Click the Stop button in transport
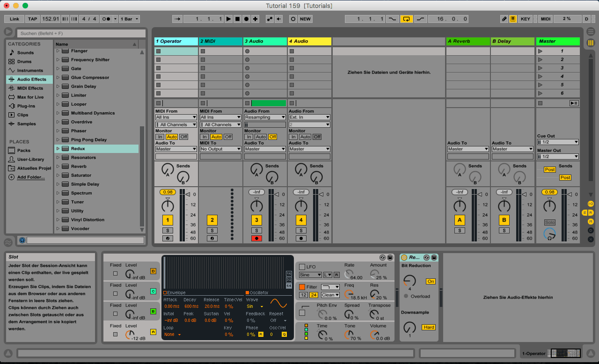This screenshot has width=599, height=364. (237, 19)
